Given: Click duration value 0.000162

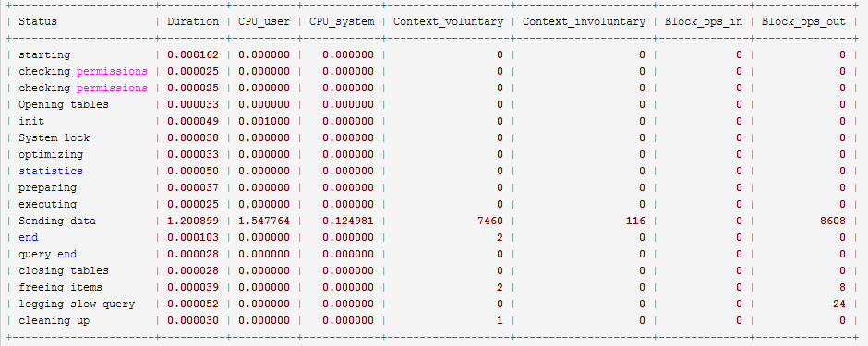Looking at the screenshot, I should pos(193,54).
